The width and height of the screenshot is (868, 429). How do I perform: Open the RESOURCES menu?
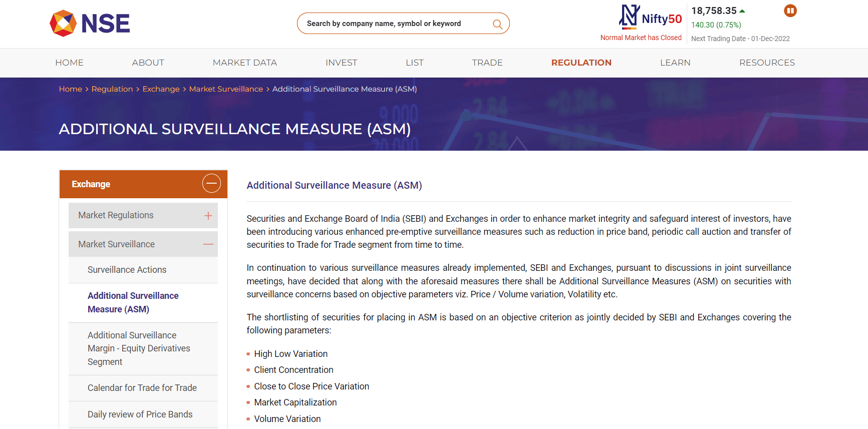(x=767, y=63)
